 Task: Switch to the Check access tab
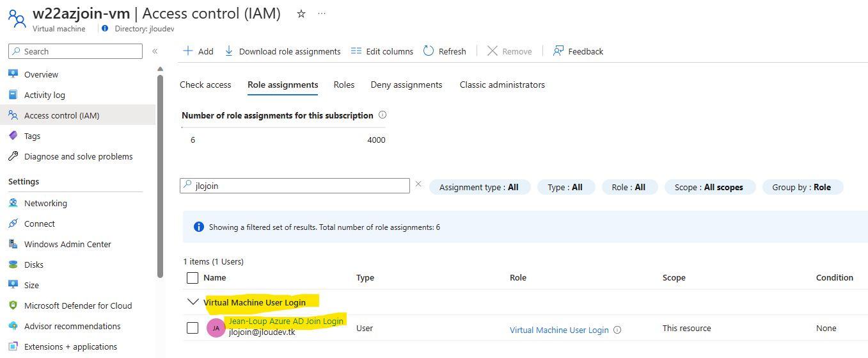point(205,85)
